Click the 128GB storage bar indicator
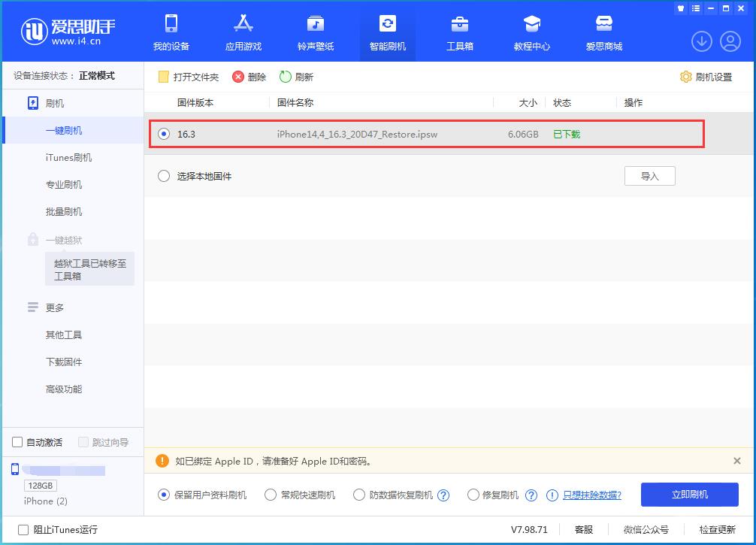Screen dimensions: 756x545 (x=40, y=486)
